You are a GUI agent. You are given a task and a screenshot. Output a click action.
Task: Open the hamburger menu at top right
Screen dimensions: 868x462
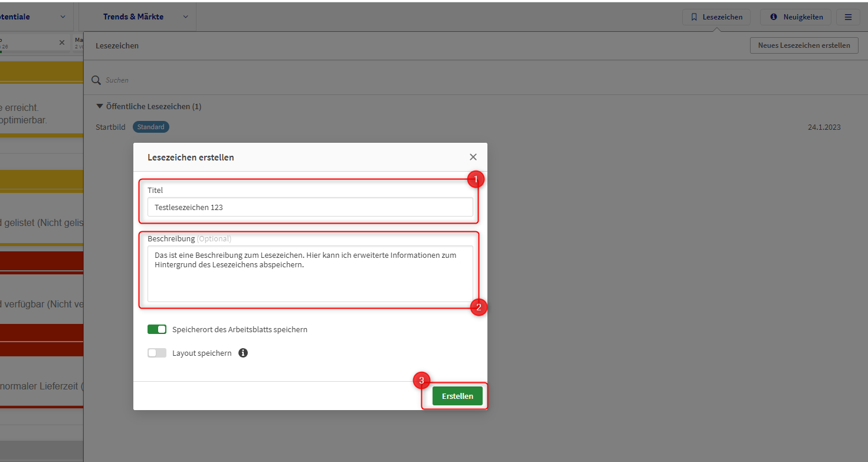pyautogui.click(x=848, y=17)
